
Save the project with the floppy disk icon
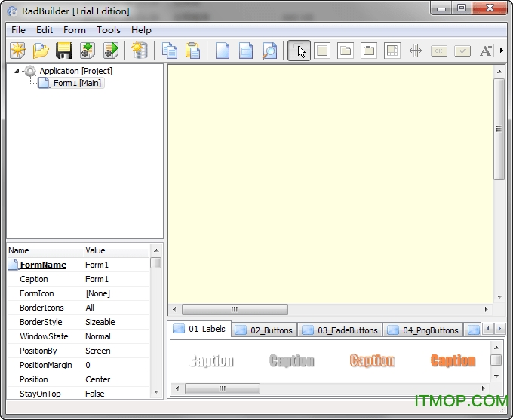tap(64, 51)
